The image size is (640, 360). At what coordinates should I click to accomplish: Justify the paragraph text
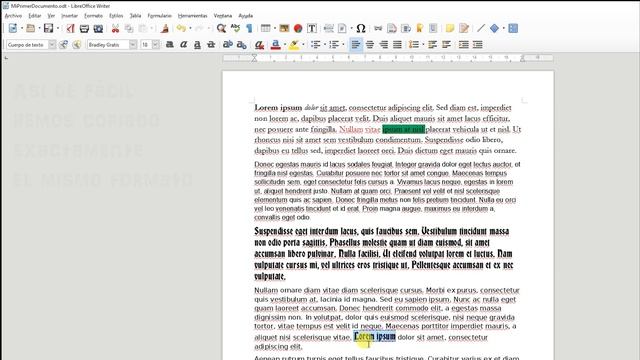coord(397,44)
